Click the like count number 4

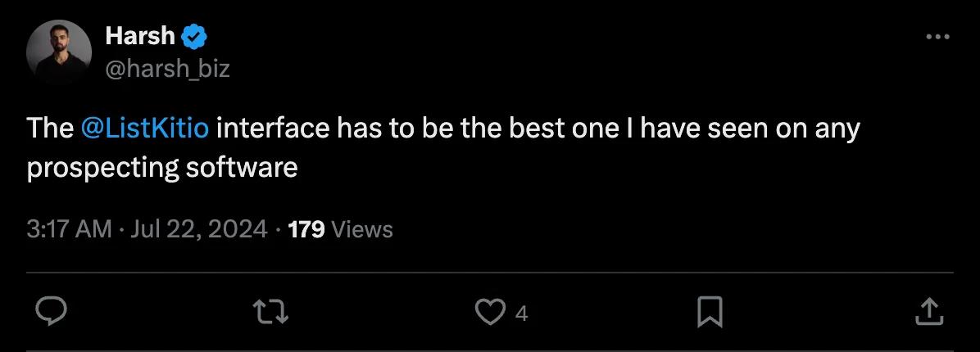[521, 314]
